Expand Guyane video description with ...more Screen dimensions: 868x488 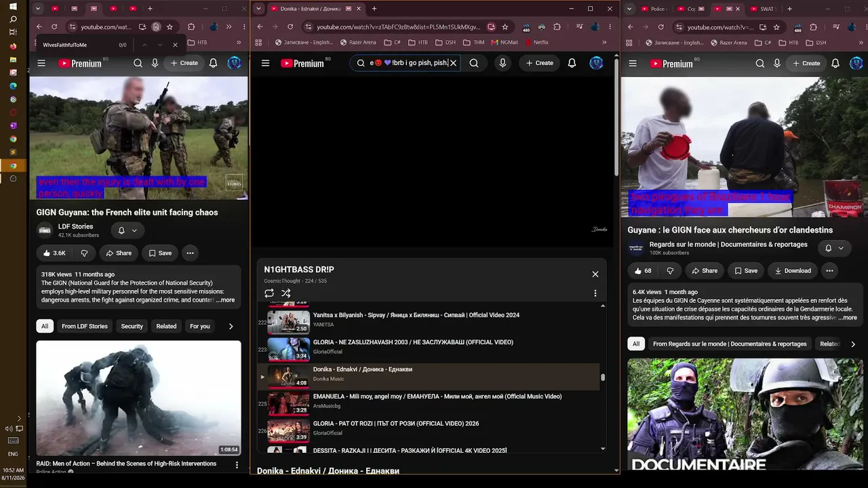[x=848, y=318]
